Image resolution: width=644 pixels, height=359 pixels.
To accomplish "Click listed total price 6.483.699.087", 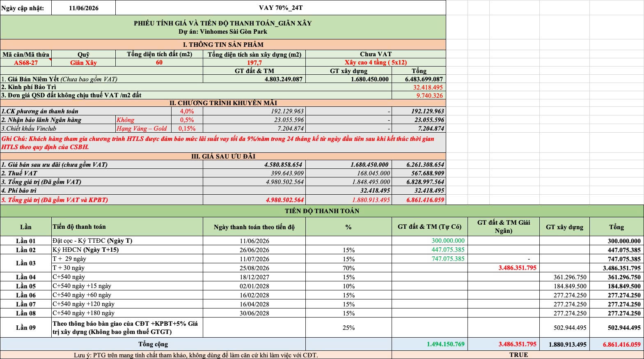I will (419, 79).
